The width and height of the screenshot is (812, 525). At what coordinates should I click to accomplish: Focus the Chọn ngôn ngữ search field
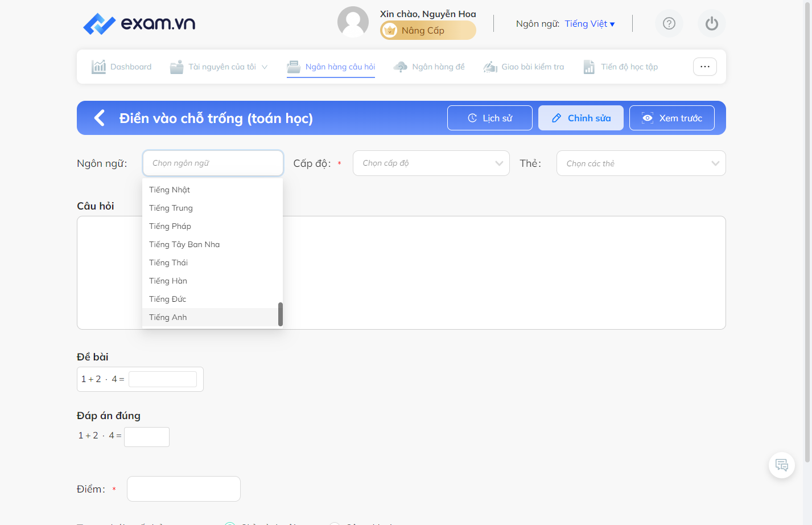tap(213, 163)
